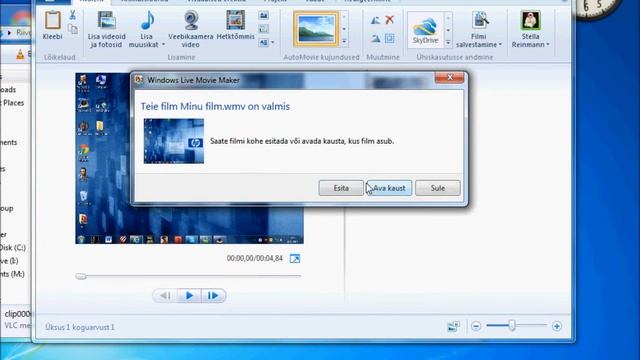Click the Hetktõmmis snapshot icon
640x360 pixels.
pyautogui.click(x=236, y=20)
